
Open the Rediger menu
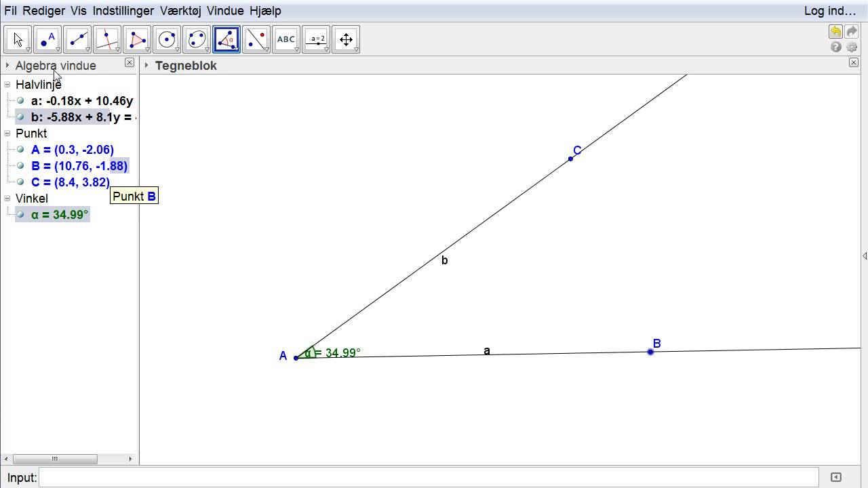[43, 11]
